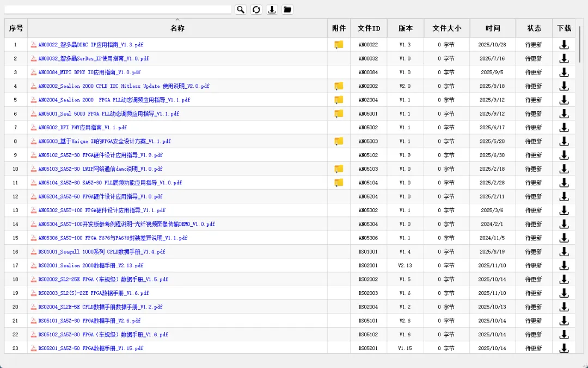Download the AN05003 Unique ID row
The height and width of the screenshot is (368, 588).
tap(563, 141)
